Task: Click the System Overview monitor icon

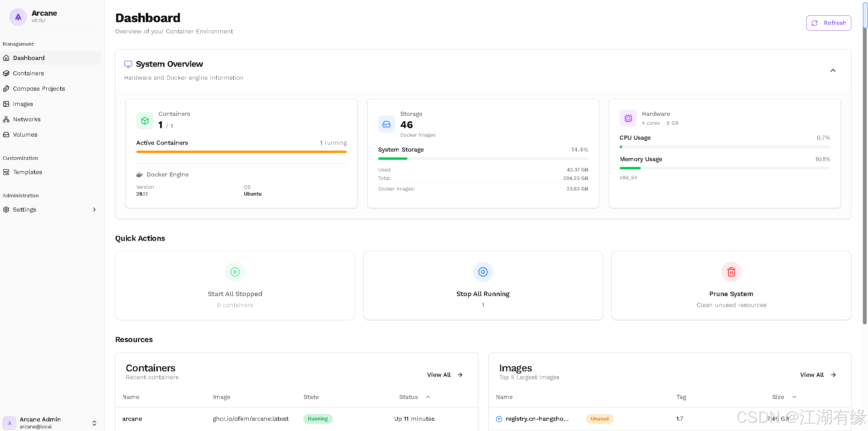Action: pyautogui.click(x=128, y=64)
